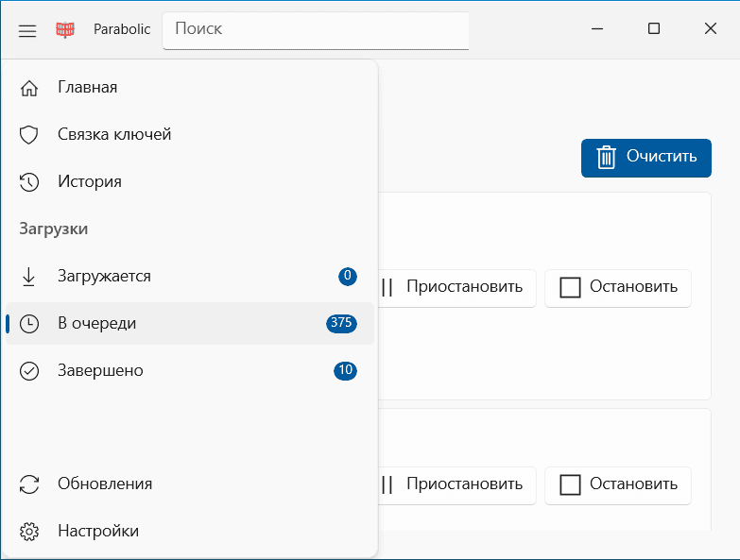
Task: Click the 10 completed count badge
Action: tap(345, 371)
